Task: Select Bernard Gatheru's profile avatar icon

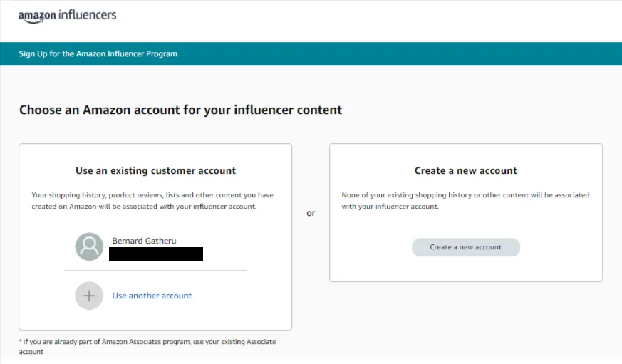Action: [x=89, y=246]
